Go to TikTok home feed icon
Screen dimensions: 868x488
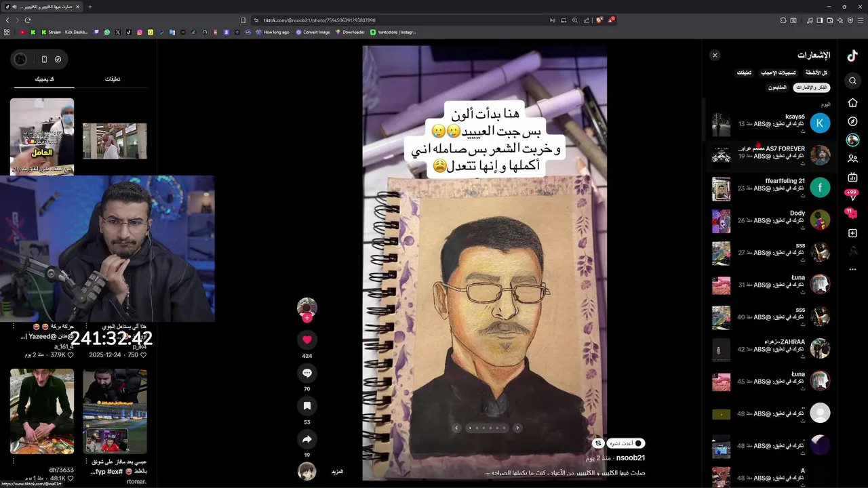(852, 103)
